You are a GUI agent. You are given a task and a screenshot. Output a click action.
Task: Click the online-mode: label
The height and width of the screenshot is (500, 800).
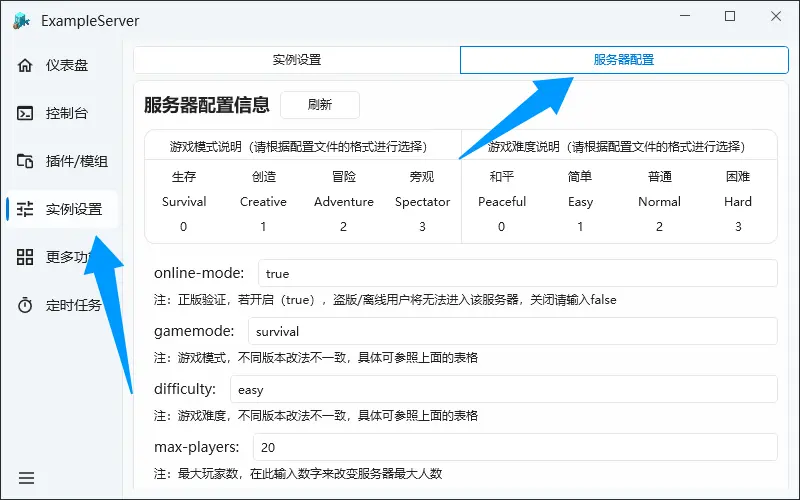[199, 273]
